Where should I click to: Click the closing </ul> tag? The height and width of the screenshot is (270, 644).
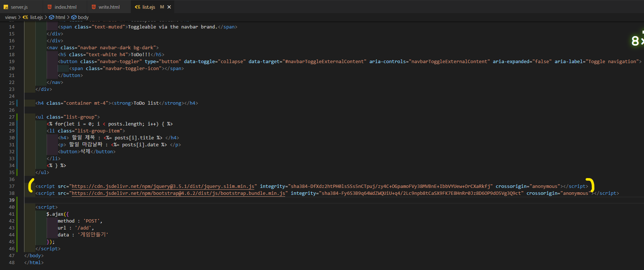point(42,172)
